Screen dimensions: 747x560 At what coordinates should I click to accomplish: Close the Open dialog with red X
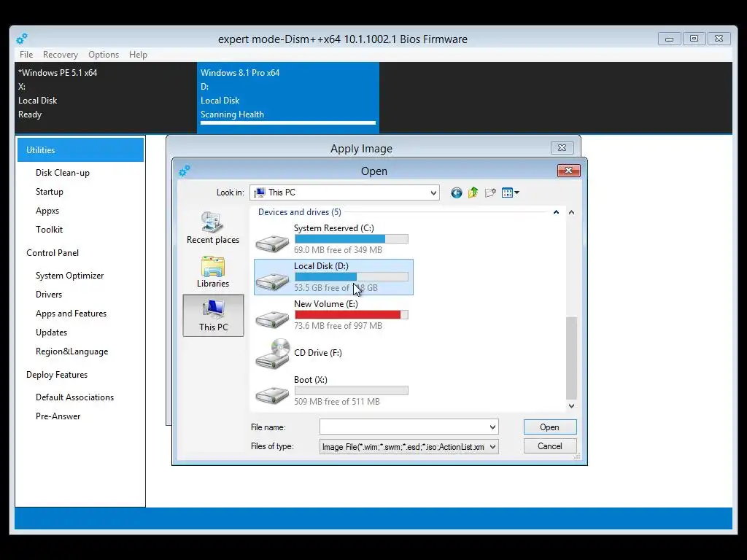pos(569,171)
